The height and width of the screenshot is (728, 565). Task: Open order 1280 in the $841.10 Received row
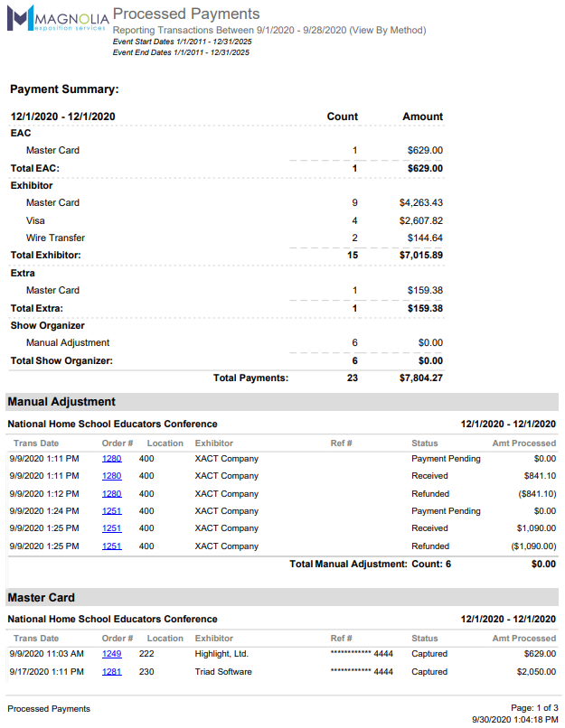tap(111, 476)
